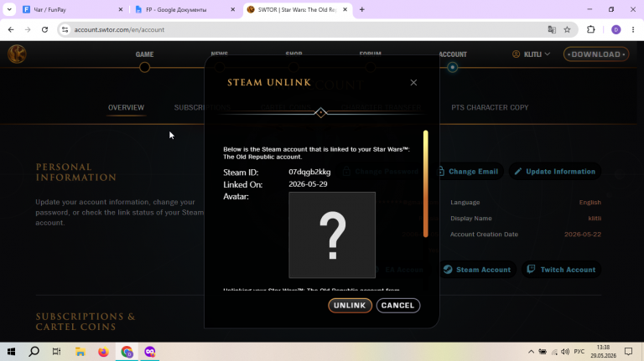644x361 pixels.
Task: Click the Linked On date 2026-05-29
Action: (x=308, y=184)
